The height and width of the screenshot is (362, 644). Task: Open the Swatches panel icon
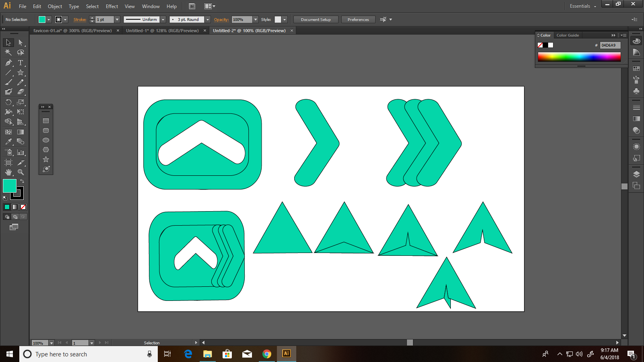[x=636, y=68]
